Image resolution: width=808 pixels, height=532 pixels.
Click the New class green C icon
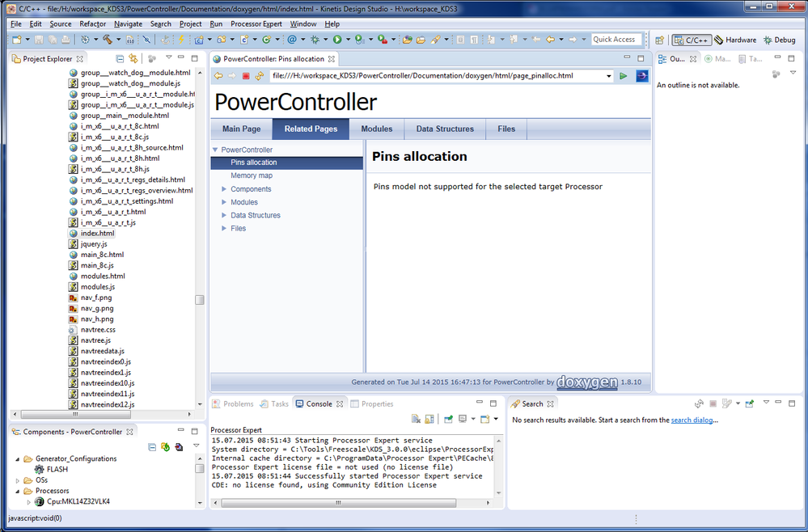[x=266, y=40]
